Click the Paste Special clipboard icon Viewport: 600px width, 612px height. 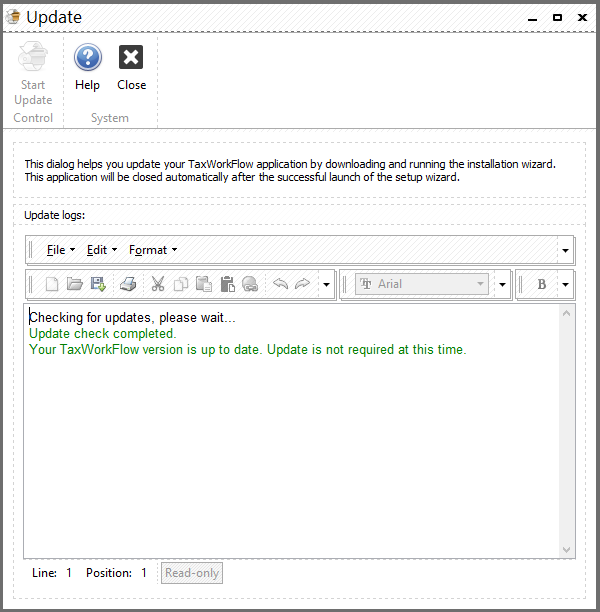[x=227, y=284]
